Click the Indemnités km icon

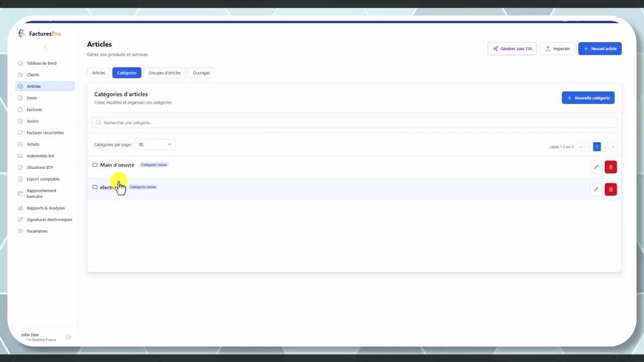click(x=20, y=156)
